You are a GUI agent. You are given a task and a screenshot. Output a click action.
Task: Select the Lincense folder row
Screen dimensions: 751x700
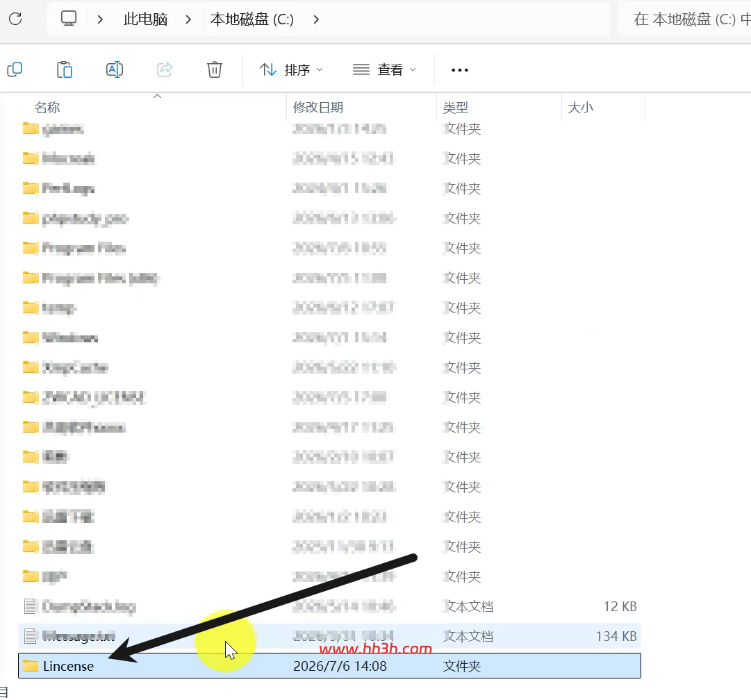click(329, 666)
